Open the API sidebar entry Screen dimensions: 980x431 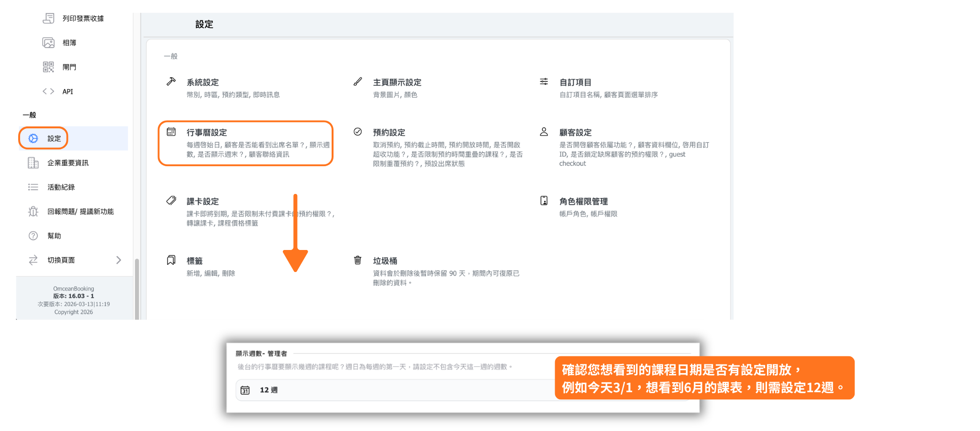coord(67,91)
